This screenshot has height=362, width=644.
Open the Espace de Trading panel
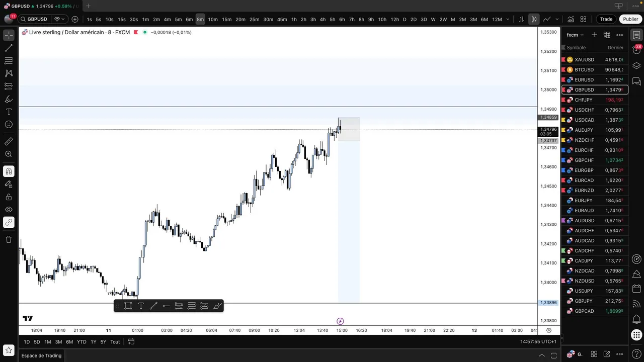[41, 355]
